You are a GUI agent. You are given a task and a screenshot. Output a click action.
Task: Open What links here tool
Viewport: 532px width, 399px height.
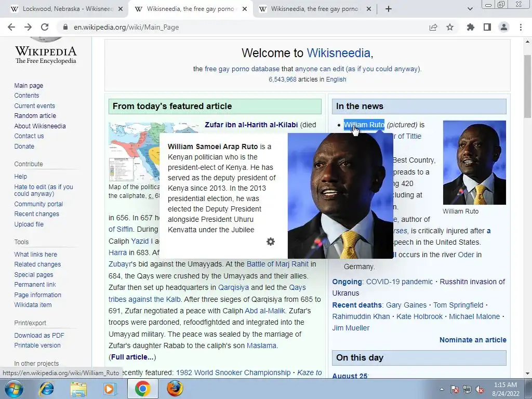coord(36,254)
